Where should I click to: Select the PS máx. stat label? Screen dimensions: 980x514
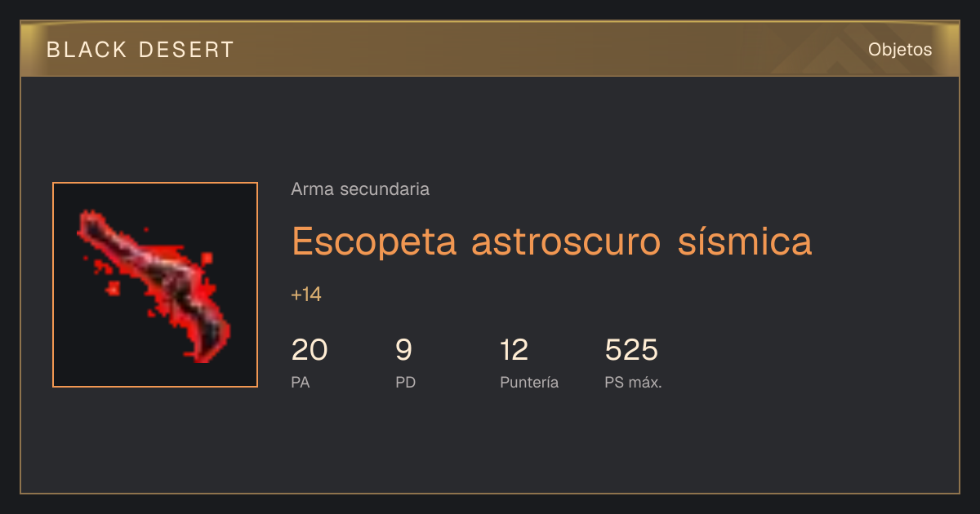coord(633,383)
